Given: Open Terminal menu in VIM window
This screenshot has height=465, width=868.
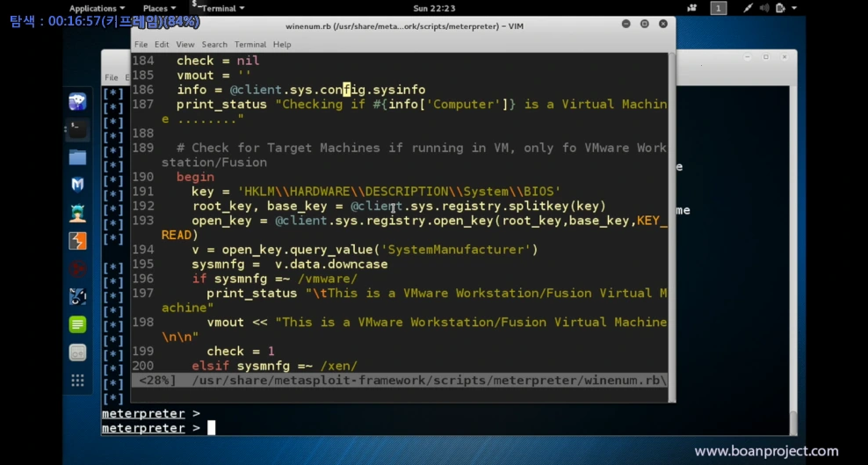Looking at the screenshot, I should coord(250,44).
